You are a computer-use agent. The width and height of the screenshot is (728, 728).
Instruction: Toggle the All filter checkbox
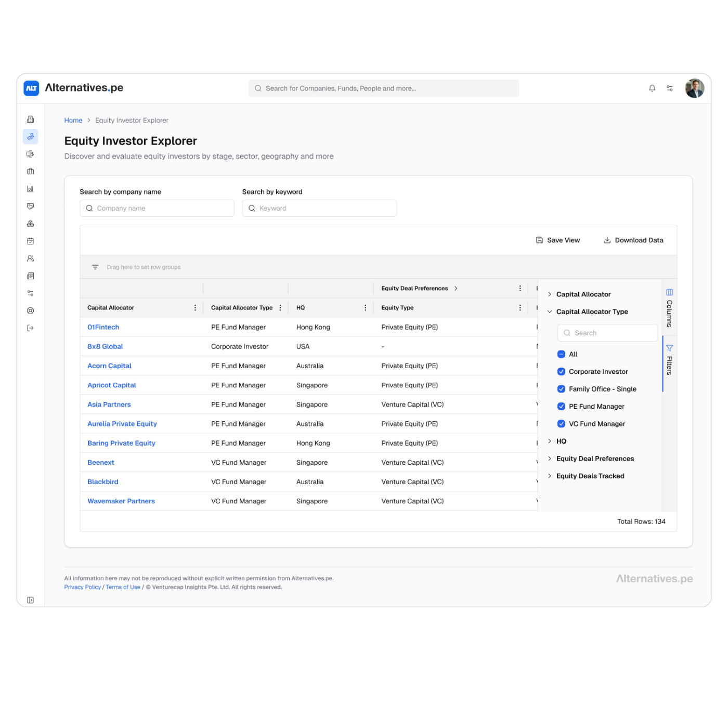pyautogui.click(x=562, y=354)
